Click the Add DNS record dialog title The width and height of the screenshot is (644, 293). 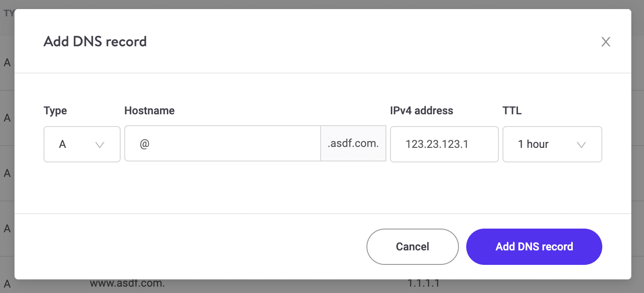tap(95, 41)
